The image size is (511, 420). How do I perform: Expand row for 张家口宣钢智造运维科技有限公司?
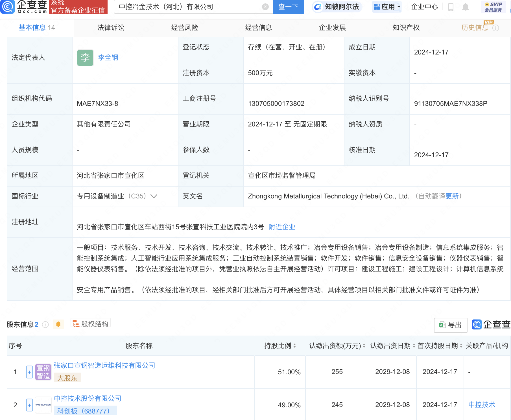[29, 372]
